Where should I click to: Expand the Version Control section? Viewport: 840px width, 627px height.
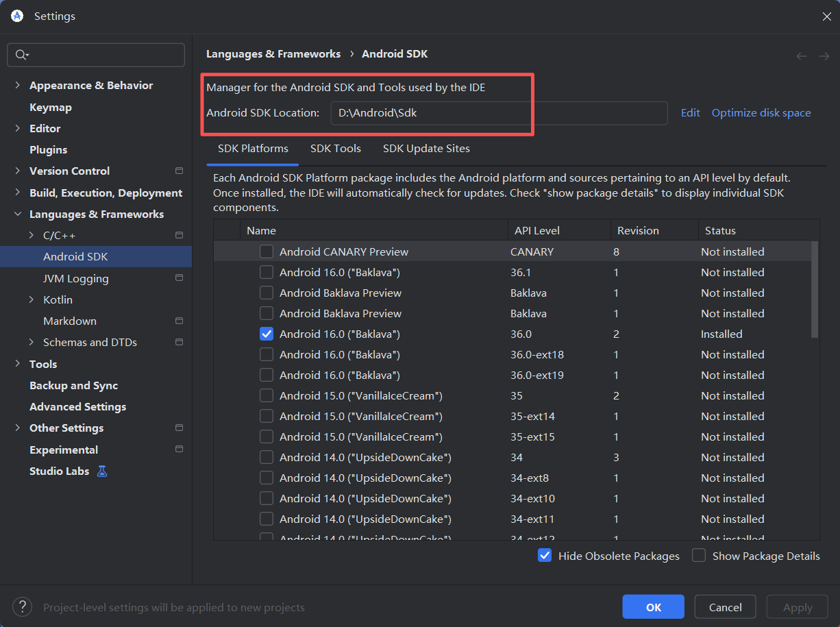click(18, 171)
